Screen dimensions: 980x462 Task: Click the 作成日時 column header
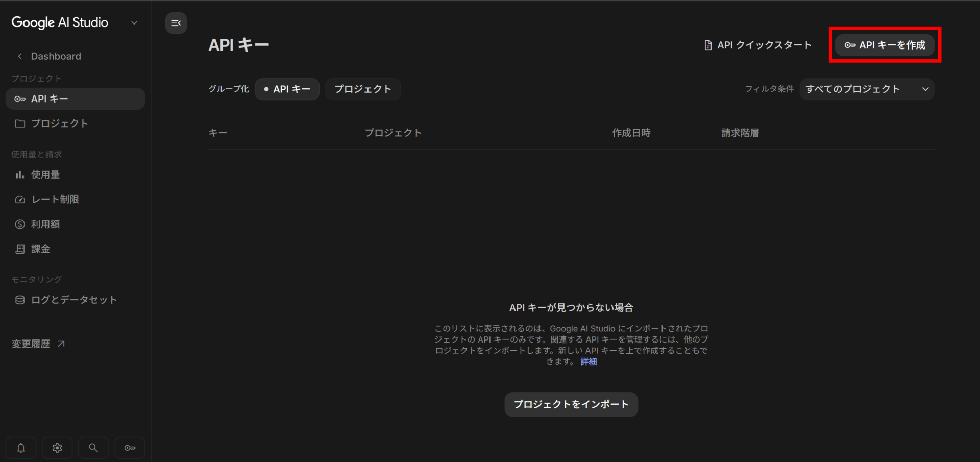point(631,133)
